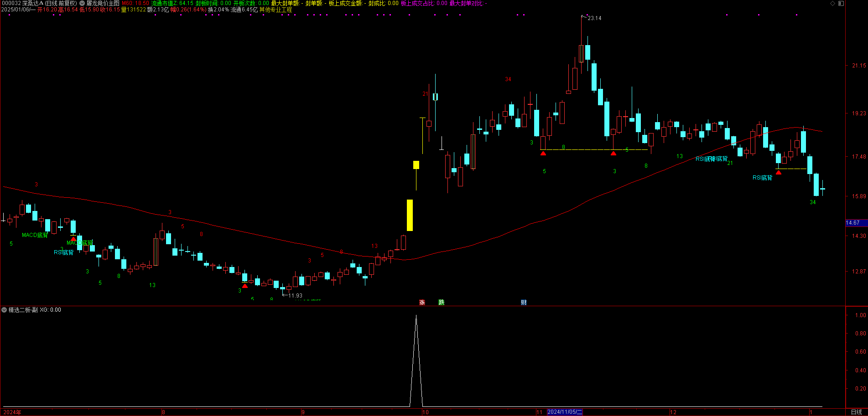Click the RSI底背 annotation near January
868x416 pixels.
[762, 178]
